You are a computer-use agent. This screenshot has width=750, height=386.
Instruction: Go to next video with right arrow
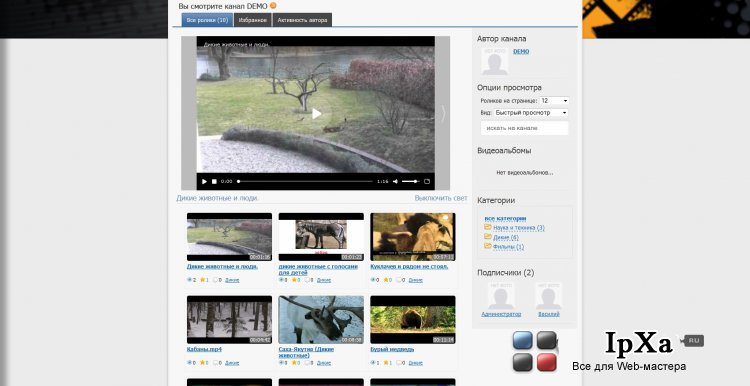(443, 114)
